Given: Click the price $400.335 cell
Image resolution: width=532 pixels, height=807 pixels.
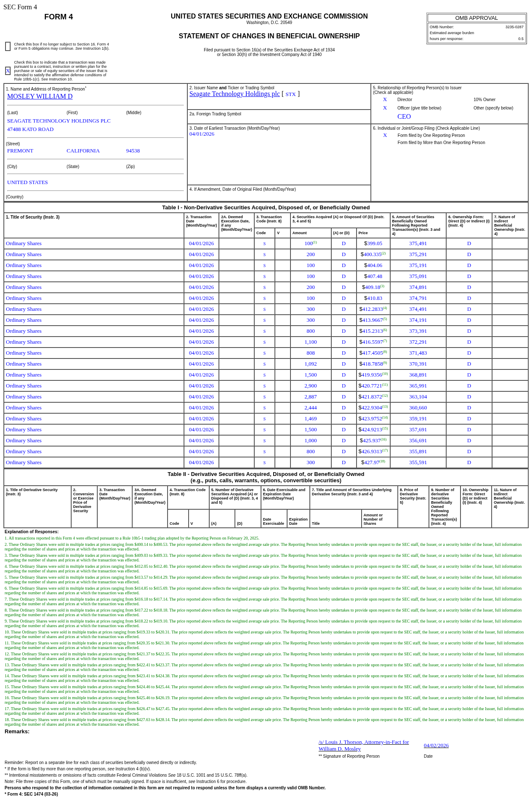Looking at the screenshot, I should tap(373, 254).
